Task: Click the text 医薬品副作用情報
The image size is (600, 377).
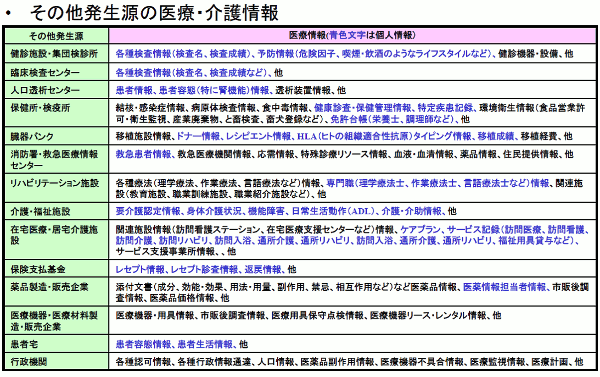Action: click(338, 362)
